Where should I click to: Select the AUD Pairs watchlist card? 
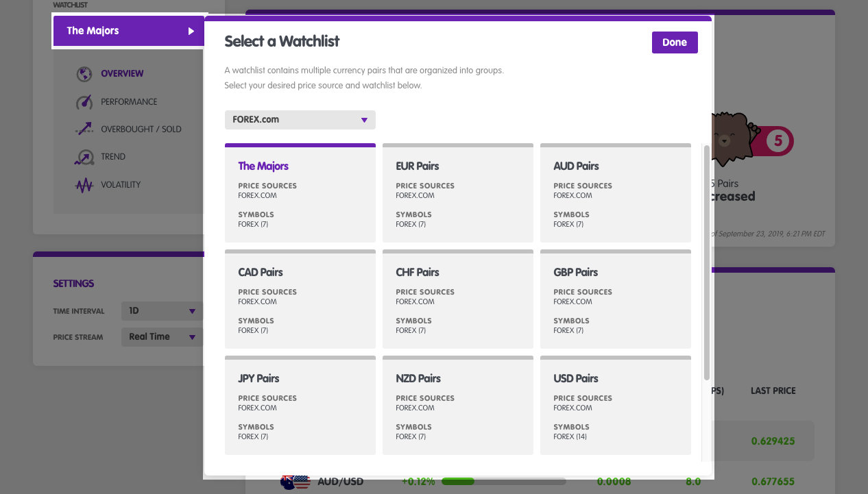click(x=616, y=193)
